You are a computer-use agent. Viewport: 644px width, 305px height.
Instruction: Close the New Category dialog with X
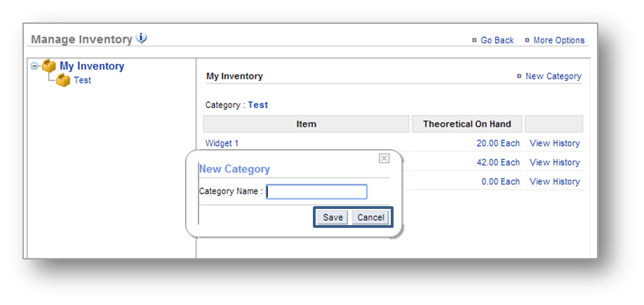(x=384, y=158)
